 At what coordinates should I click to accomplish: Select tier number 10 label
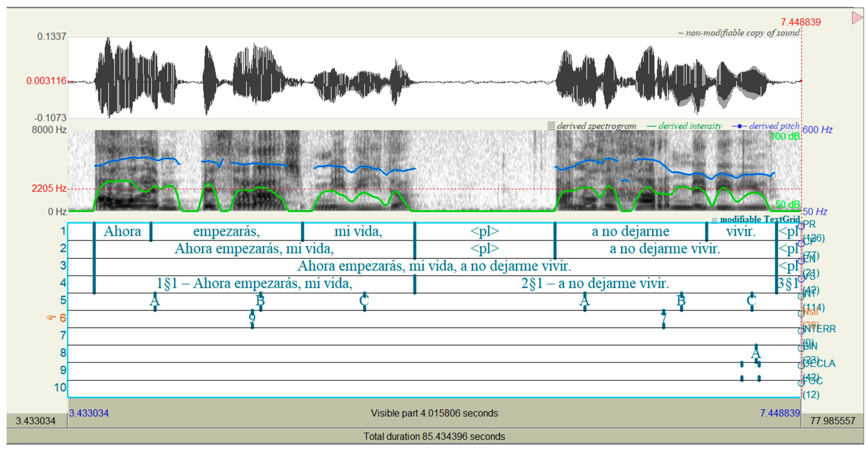[60, 388]
